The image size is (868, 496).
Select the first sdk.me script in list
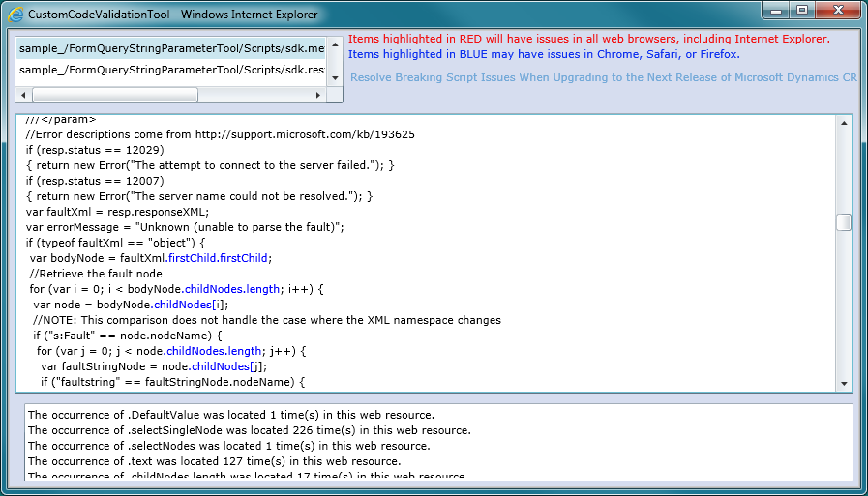[x=170, y=48]
